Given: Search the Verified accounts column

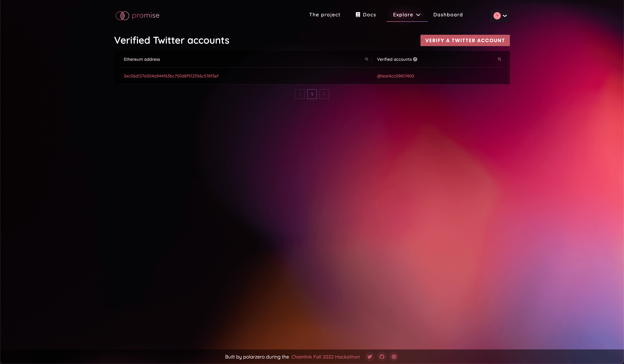Looking at the screenshot, I should [x=499, y=59].
